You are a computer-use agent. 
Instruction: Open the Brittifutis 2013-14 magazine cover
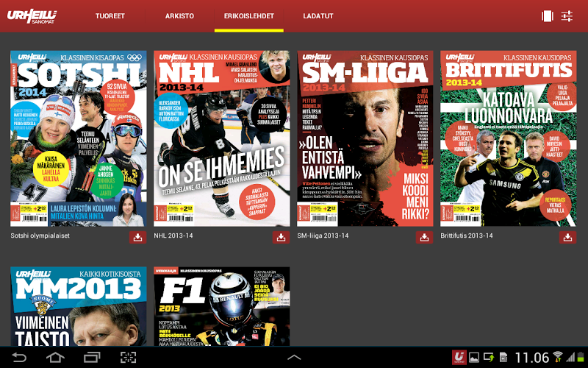pos(508,138)
